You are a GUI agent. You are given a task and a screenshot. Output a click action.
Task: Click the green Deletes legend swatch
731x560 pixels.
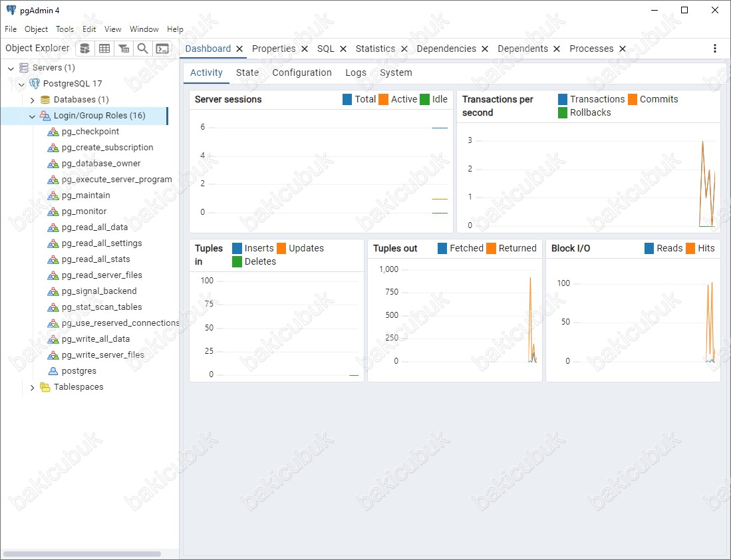point(237,261)
